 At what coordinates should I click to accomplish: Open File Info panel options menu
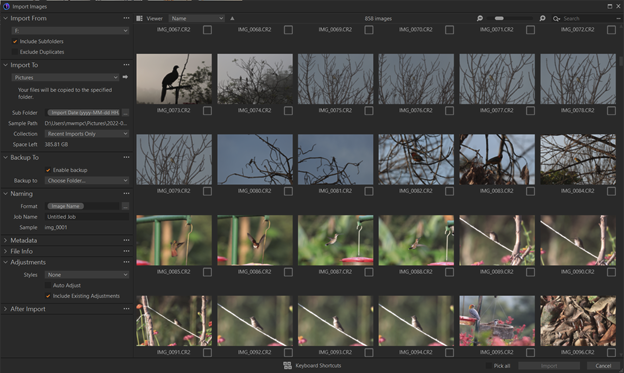click(126, 251)
